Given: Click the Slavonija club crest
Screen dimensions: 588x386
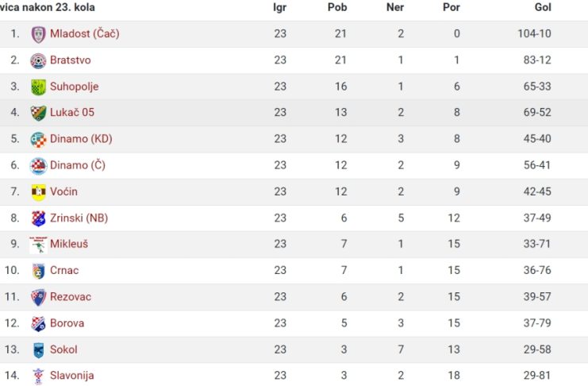Looking at the screenshot, I should pos(38,376).
